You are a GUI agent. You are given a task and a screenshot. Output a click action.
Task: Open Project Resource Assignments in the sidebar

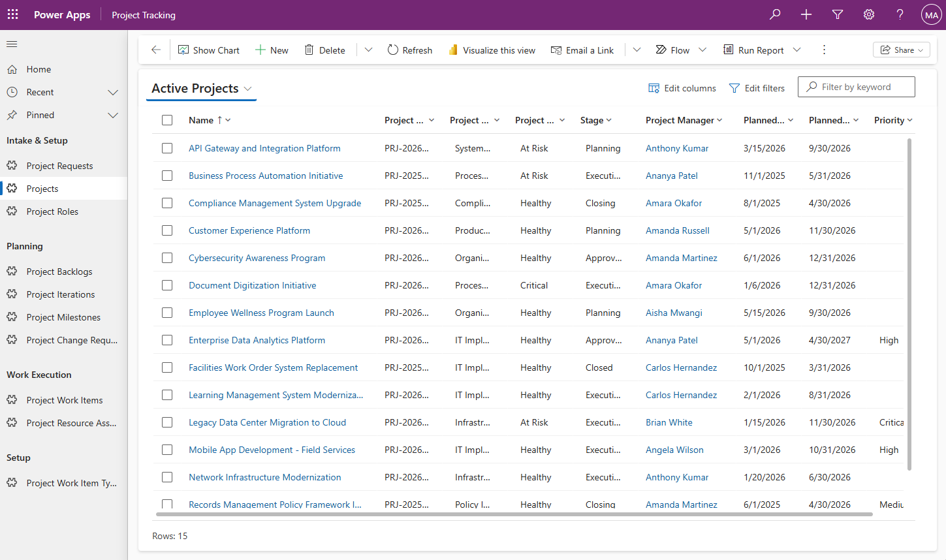coord(63,423)
